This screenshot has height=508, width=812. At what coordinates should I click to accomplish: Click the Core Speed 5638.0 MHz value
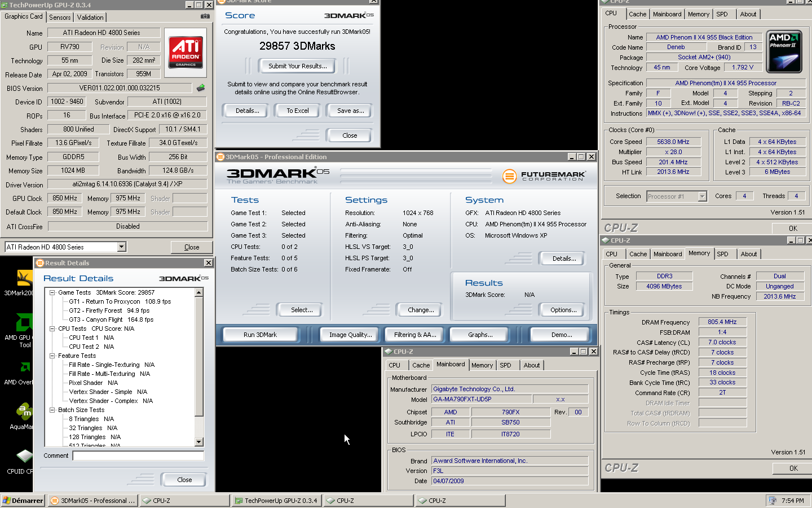[673, 142]
